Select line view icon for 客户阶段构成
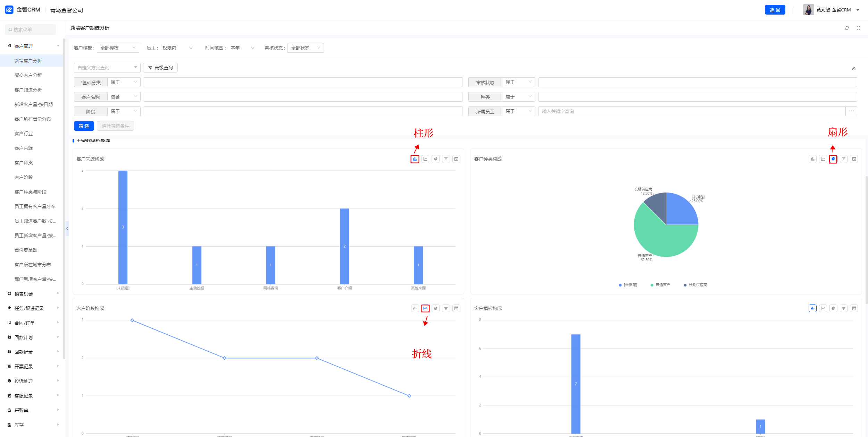 pyautogui.click(x=425, y=308)
